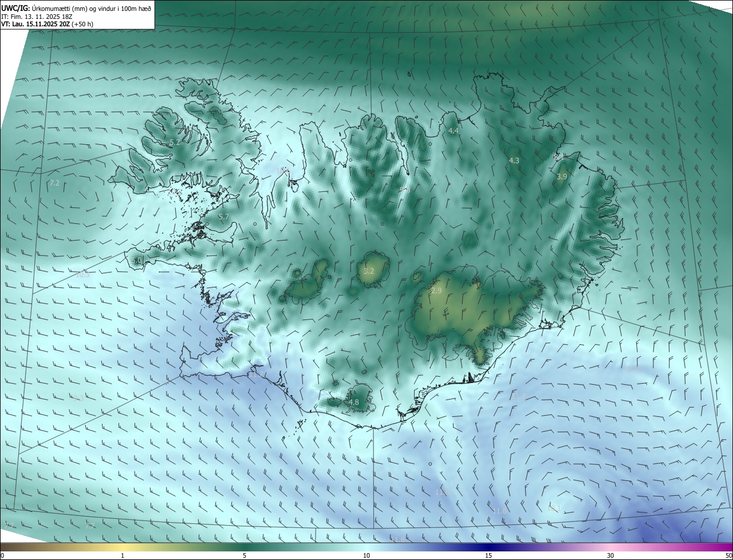
Task: Click the 10.1 value at the vortex center
Action: (x=554, y=508)
